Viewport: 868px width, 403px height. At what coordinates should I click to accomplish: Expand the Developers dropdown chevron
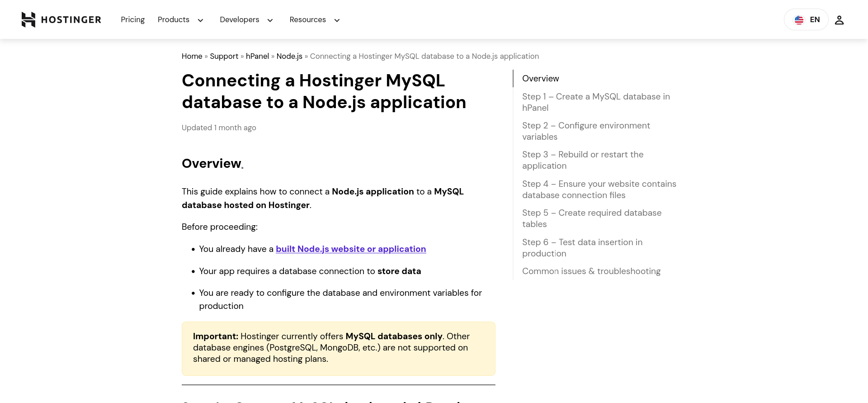270,20
